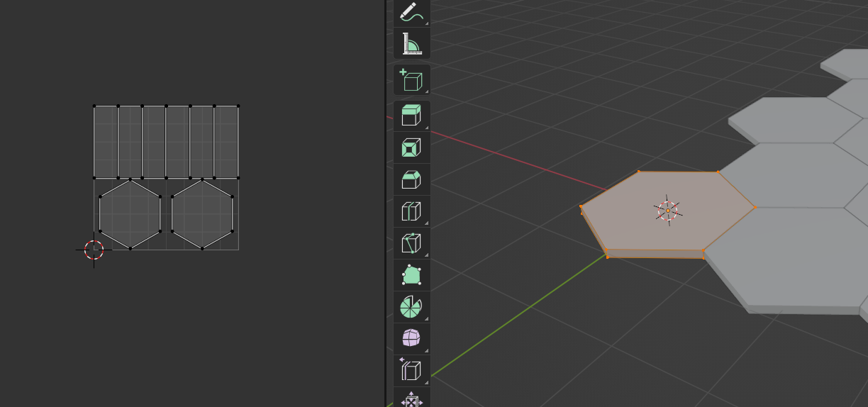The height and width of the screenshot is (407, 868).
Task: Click the 2D cursor in the UV editor
Action: pyautogui.click(x=94, y=250)
